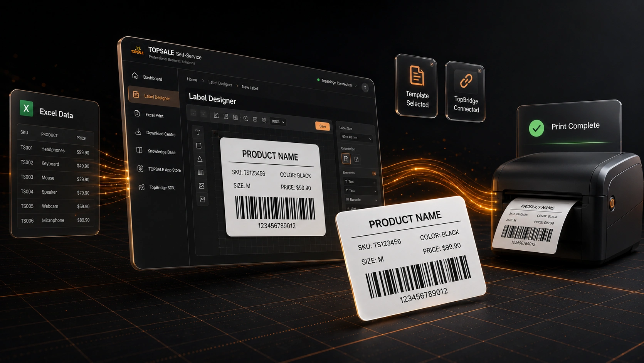This screenshot has height=363, width=644.
Task: Select the Barcode tool in tool column
Action: click(200, 172)
